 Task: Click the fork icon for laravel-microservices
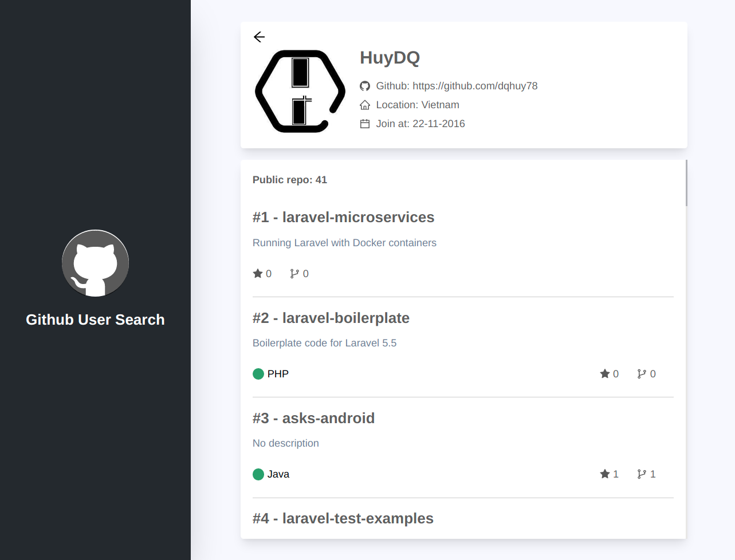coord(294,274)
